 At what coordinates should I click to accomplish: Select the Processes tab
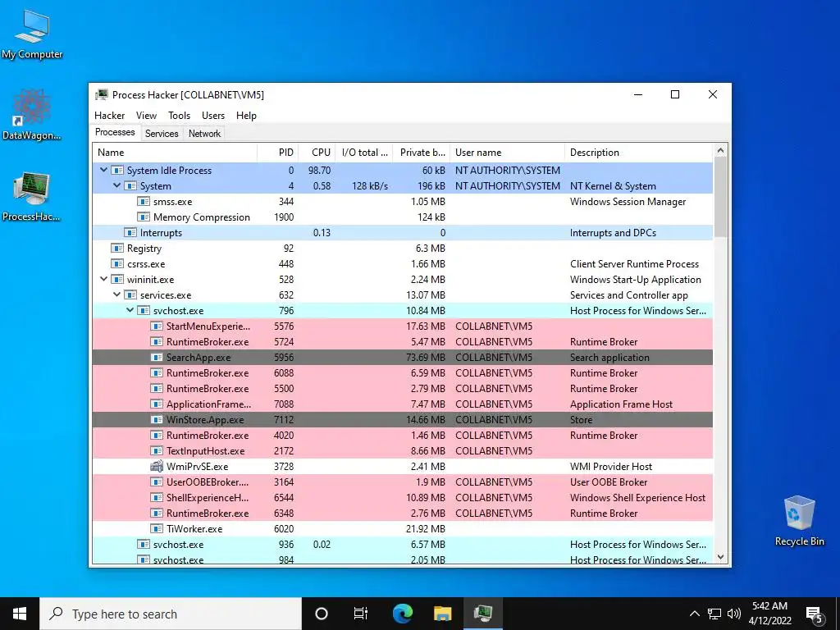[115, 132]
